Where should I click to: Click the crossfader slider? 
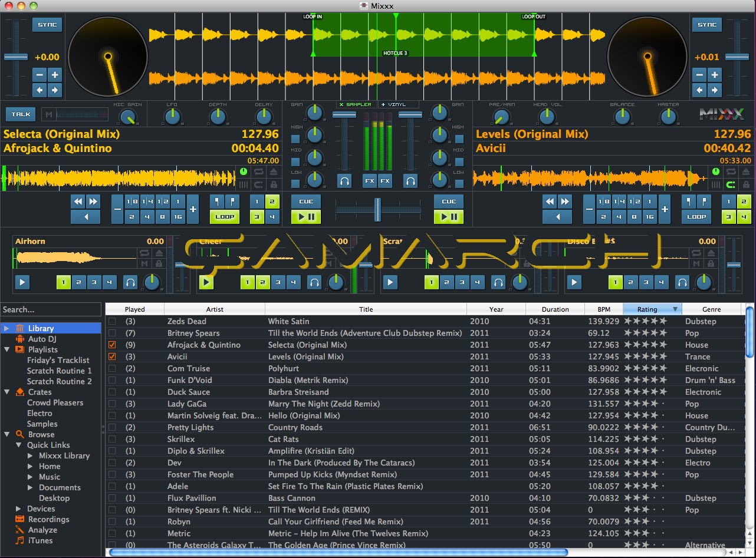(377, 208)
